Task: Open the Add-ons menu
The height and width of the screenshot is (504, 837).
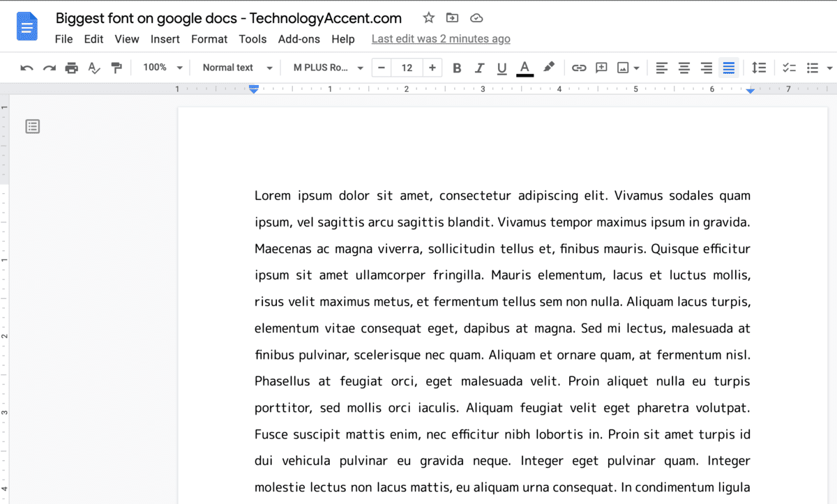Action: [299, 39]
